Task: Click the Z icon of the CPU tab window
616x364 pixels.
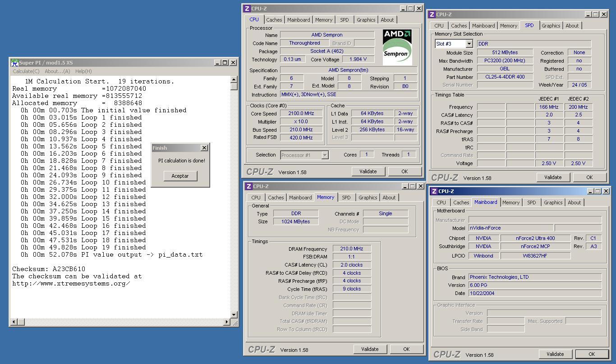Action: (247, 9)
